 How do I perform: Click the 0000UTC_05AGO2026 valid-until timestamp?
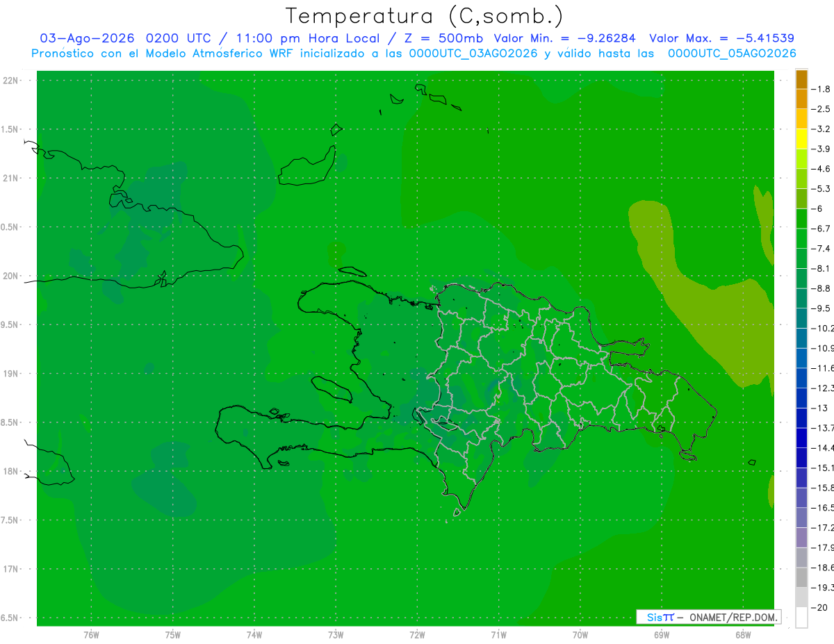[x=732, y=53]
